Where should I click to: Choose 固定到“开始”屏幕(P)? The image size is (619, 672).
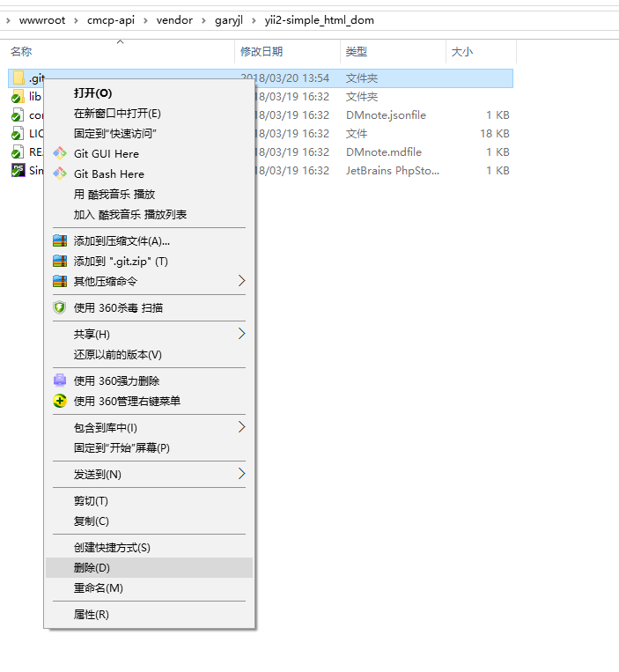pyautogui.click(x=149, y=448)
